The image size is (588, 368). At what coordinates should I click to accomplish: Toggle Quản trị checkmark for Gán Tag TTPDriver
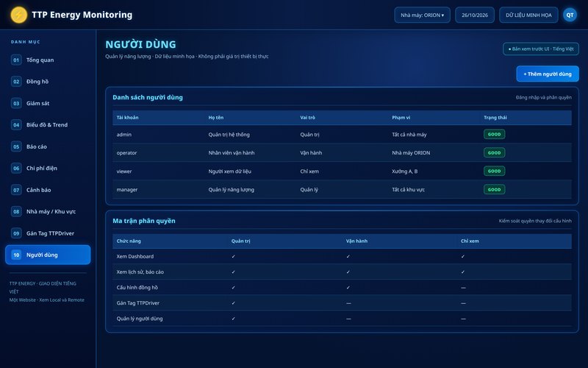233,303
